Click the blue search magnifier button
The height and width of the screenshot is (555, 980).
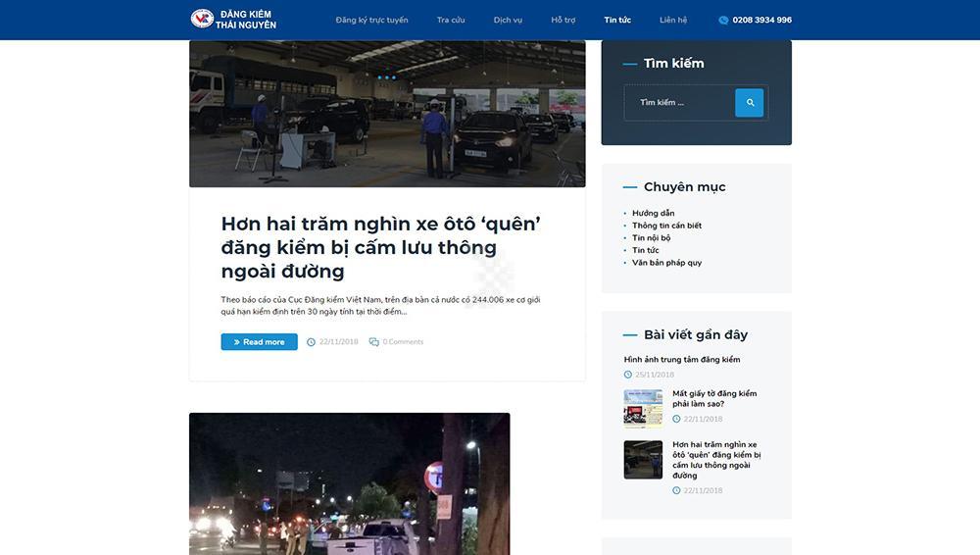(750, 103)
